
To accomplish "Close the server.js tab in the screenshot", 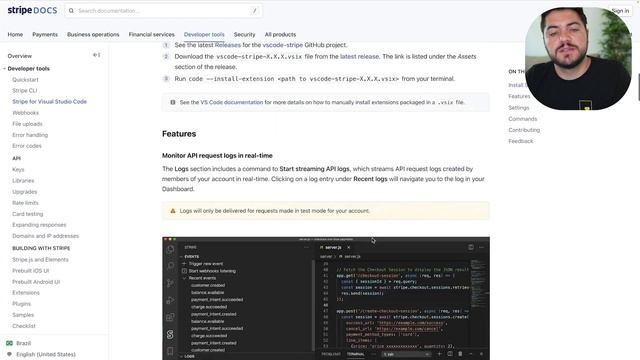I will click(x=349, y=247).
